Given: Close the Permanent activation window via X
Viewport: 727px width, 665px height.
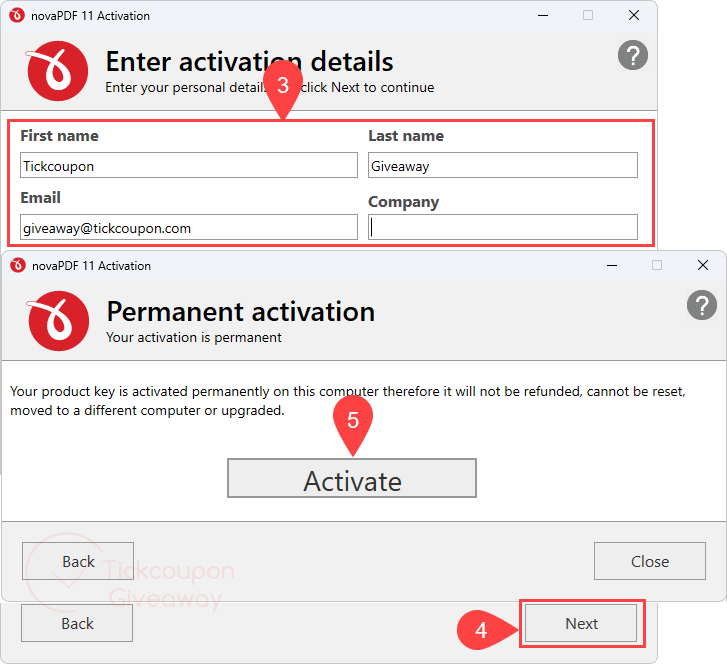Looking at the screenshot, I should tap(703, 265).
